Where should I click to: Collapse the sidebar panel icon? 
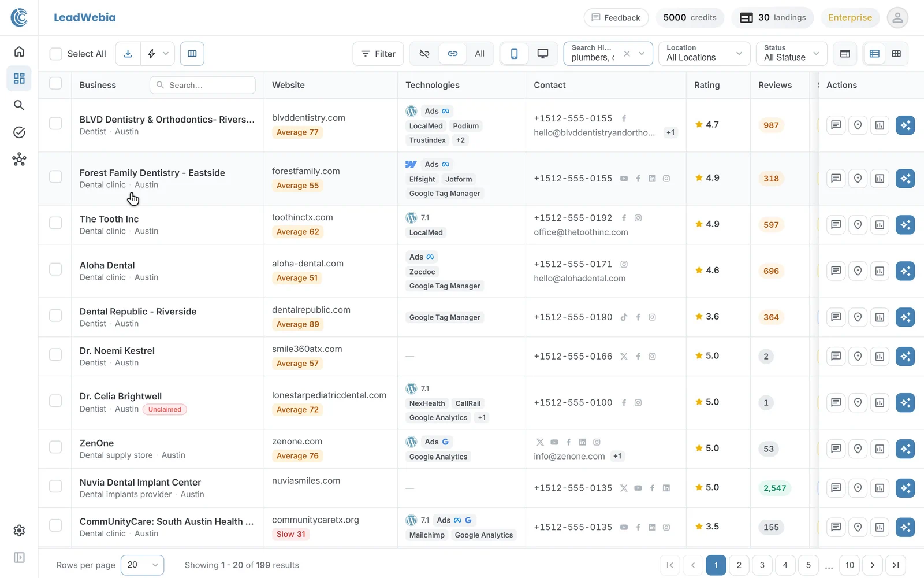[19, 558]
